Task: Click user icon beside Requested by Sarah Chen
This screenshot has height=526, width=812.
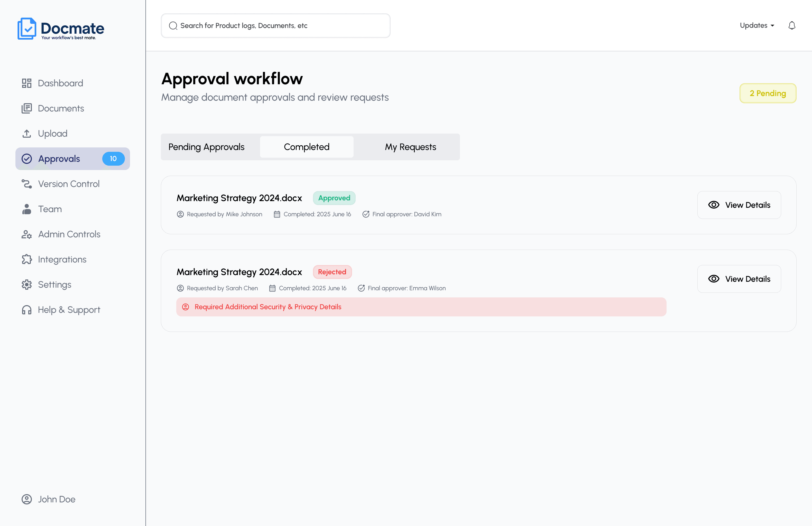Action: 180,288
